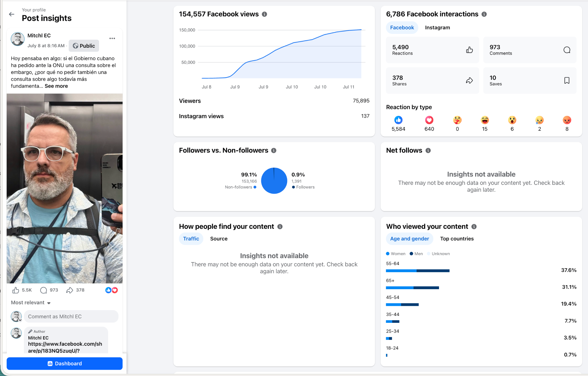Show info for Facebook interactions
This screenshot has height=376, width=588.
[x=484, y=14]
